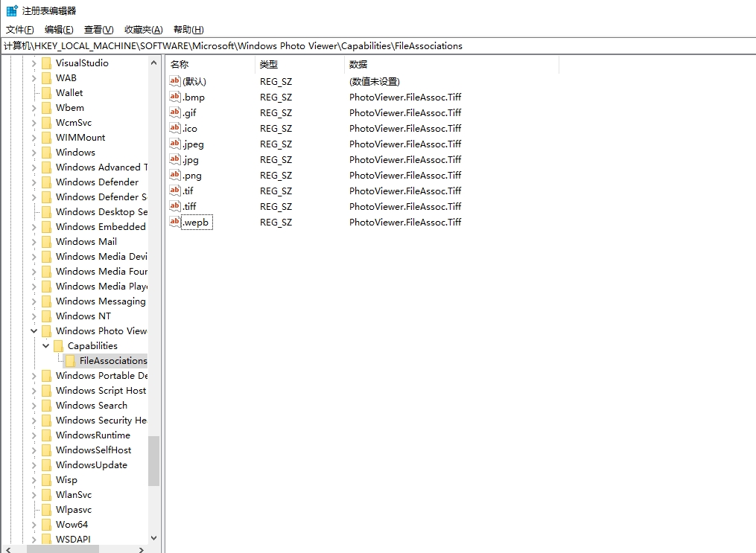
Task: Expand the Windows Defender key
Action: [x=34, y=182]
